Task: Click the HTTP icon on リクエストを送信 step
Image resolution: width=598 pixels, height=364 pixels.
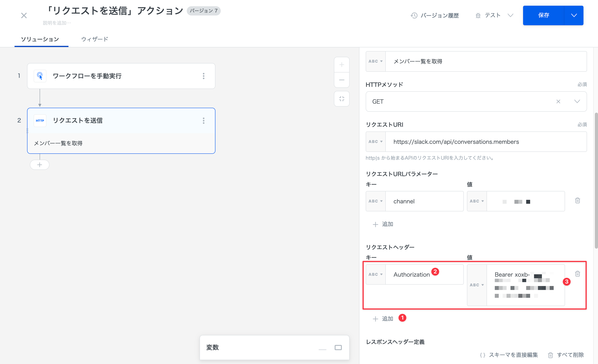Action: 40,120
